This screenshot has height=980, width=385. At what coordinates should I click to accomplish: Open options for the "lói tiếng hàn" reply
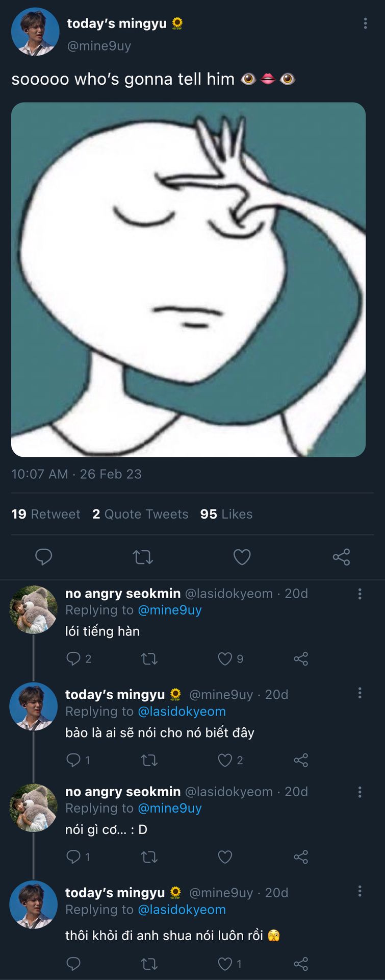coord(360,594)
